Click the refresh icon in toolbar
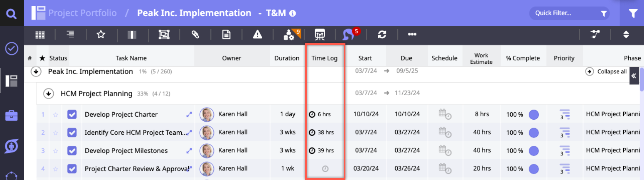Image resolution: width=644 pixels, height=180 pixels. [x=382, y=35]
